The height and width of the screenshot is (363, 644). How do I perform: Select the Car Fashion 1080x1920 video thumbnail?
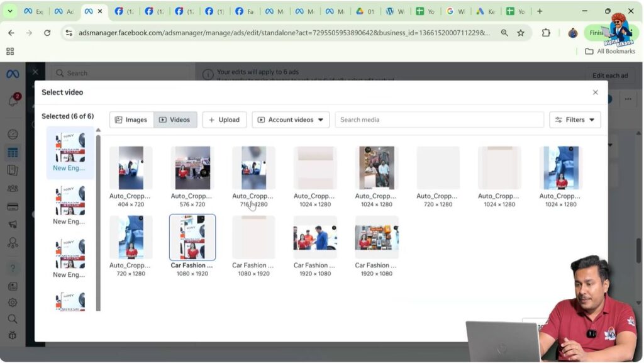point(192,237)
